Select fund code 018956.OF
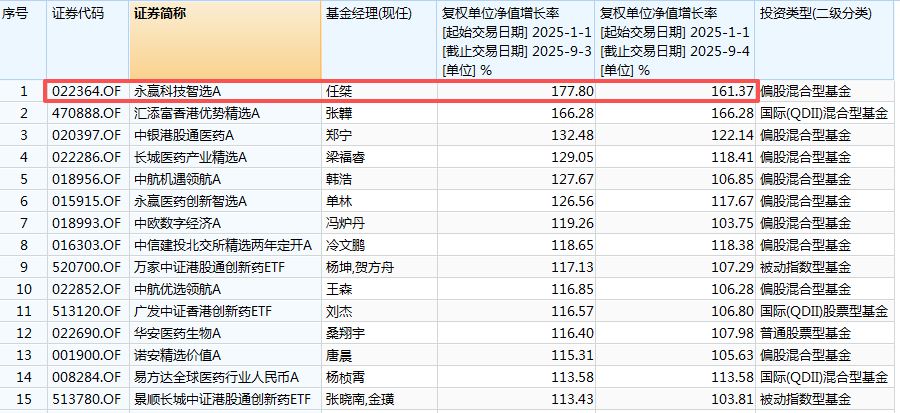This screenshot has height=413, width=900. point(87,179)
